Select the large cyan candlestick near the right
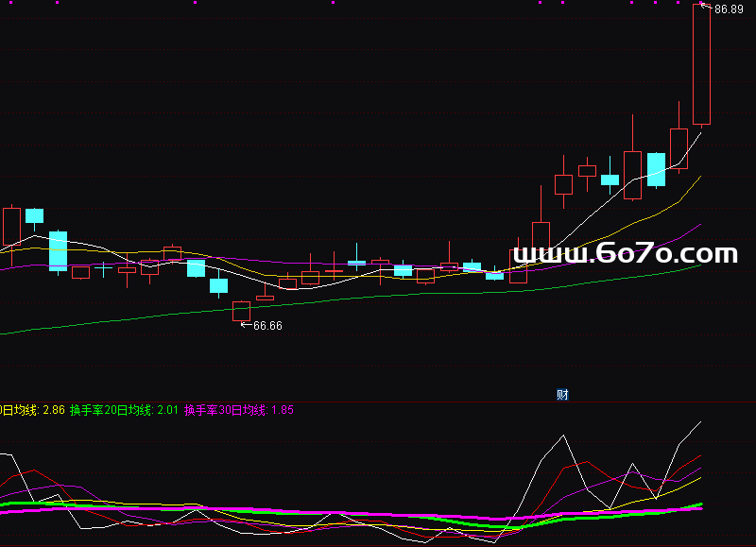This screenshot has width=756, height=547. pyautogui.click(x=656, y=169)
